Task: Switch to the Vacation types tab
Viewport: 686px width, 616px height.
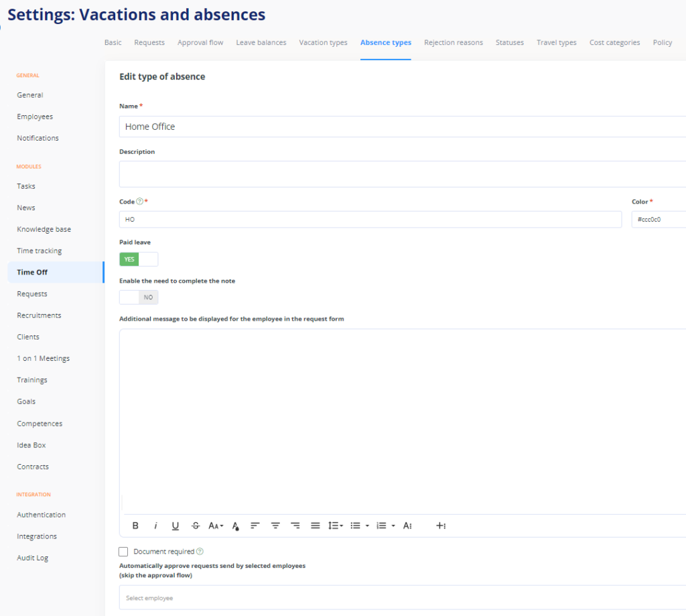Action: point(323,43)
